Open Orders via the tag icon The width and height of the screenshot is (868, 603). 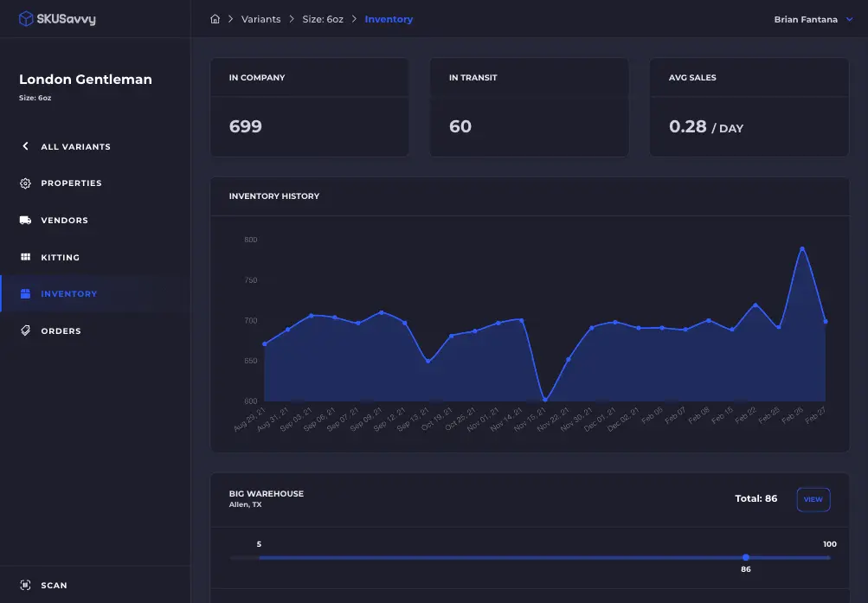click(x=25, y=331)
